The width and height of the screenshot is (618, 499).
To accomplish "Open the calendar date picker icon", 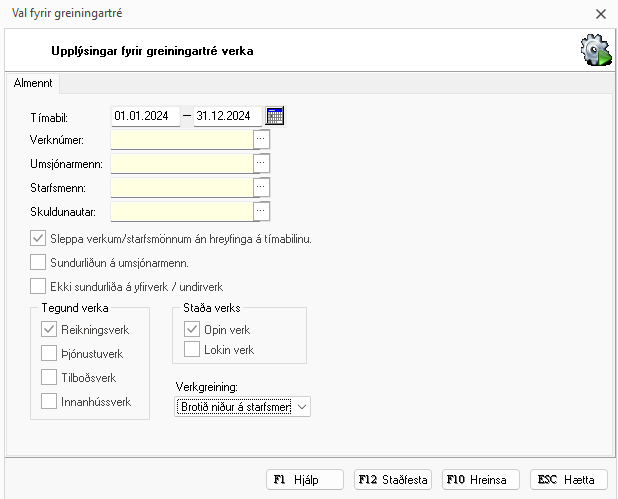I will [x=275, y=116].
